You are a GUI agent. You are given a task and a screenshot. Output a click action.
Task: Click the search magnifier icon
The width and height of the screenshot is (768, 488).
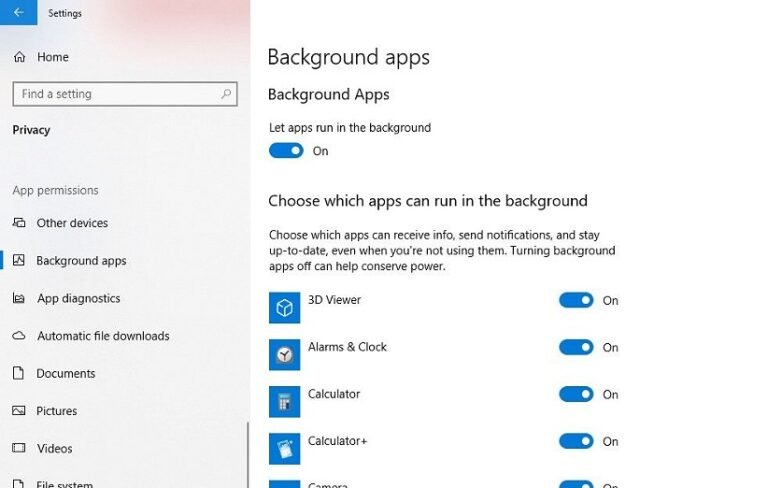tap(227, 94)
